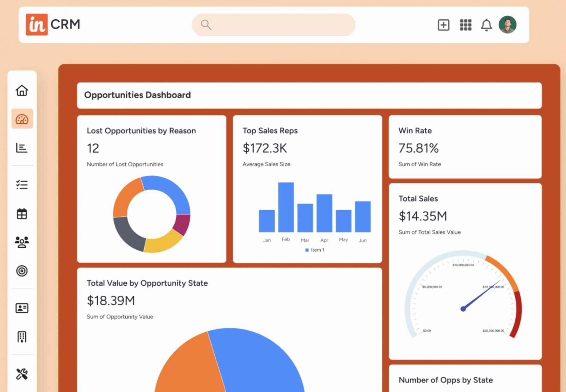This screenshot has height=392, width=566.
Task: Click the Mar bar in sales chart
Action: (x=305, y=218)
